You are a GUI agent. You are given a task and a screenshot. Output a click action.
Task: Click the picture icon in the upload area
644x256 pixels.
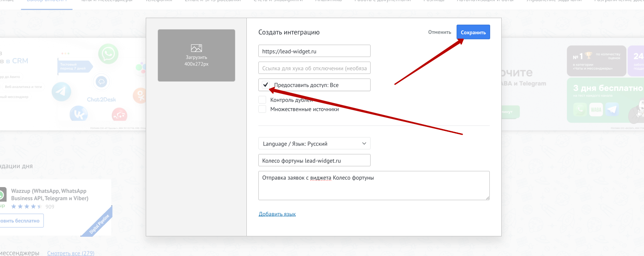pos(196,48)
